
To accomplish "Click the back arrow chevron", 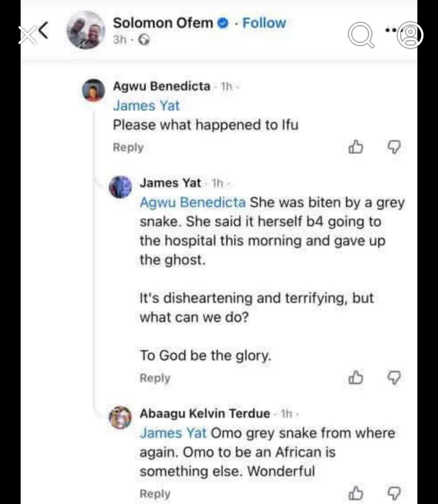I will 43,31.
